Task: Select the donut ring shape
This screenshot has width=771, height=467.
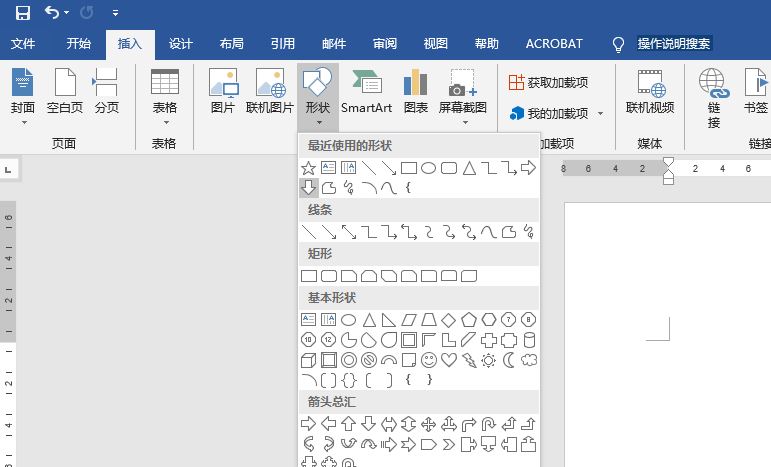Action: pyautogui.click(x=349, y=360)
